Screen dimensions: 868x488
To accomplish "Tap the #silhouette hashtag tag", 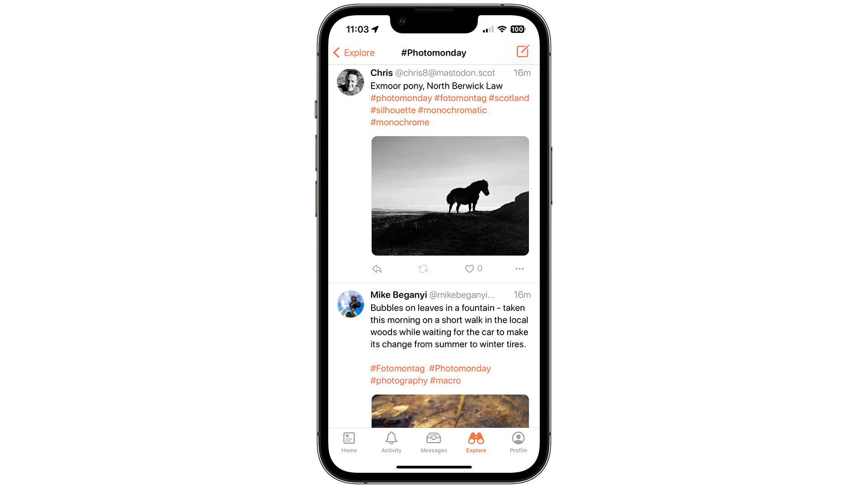I will pos(393,110).
